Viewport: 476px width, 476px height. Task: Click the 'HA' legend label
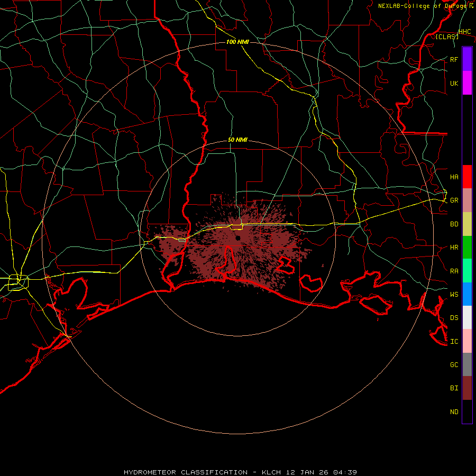click(454, 177)
